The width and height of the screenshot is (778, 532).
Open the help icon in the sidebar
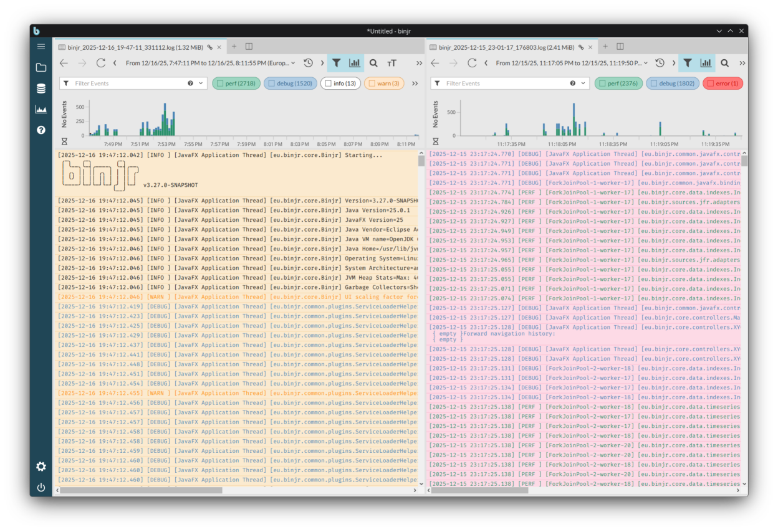pos(41,130)
